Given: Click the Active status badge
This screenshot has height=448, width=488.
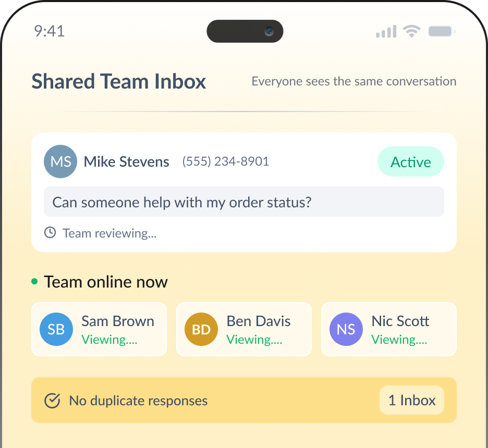Looking at the screenshot, I should (410, 162).
